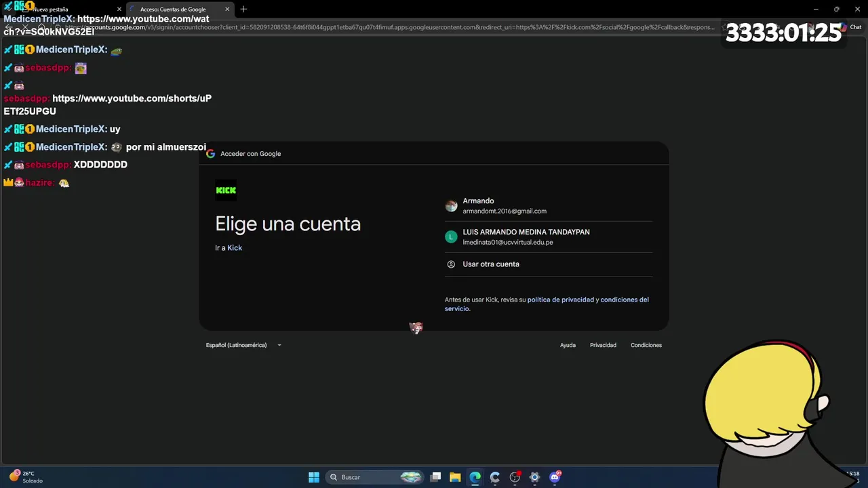Click the 'Elige una cuenta' heading
This screenshot has width=868, height=488.
click(x=288, y=224)
